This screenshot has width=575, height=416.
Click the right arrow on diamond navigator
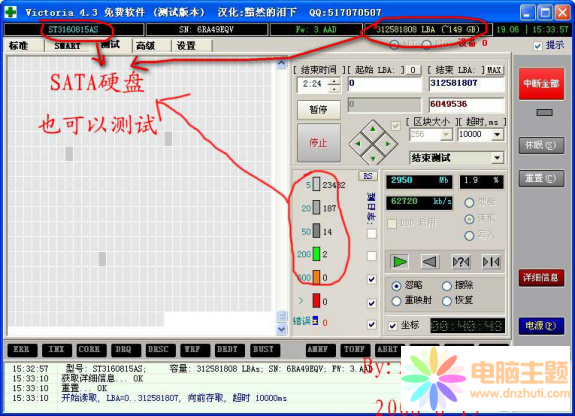click(388, 144)
